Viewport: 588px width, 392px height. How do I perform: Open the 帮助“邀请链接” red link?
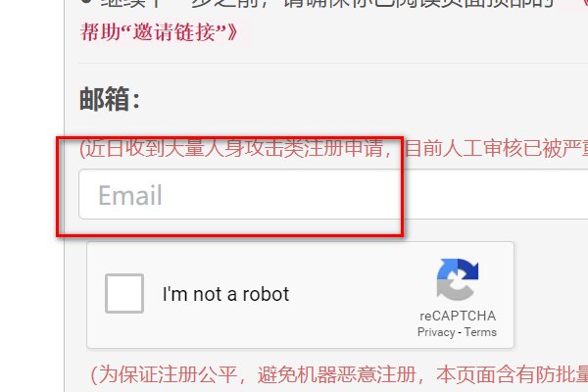pos(159,32)
